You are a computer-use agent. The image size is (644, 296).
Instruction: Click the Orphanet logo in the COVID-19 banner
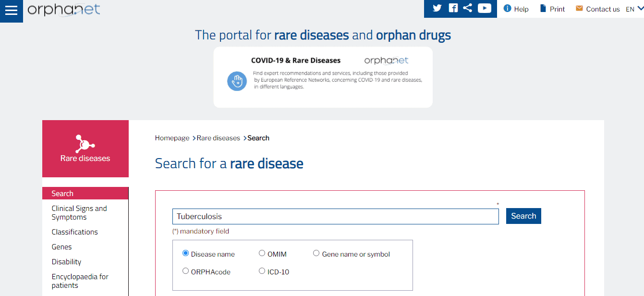[387, 60]
